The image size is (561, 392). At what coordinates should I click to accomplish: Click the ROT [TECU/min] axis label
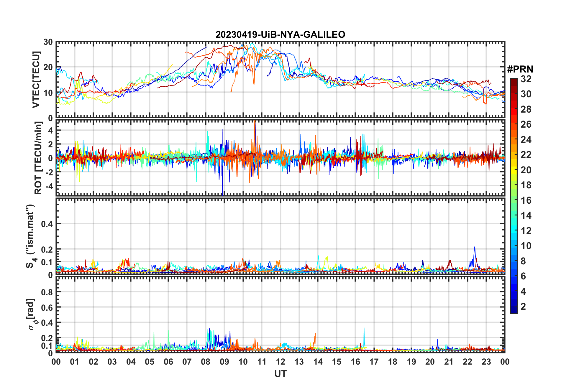[38, 158]
